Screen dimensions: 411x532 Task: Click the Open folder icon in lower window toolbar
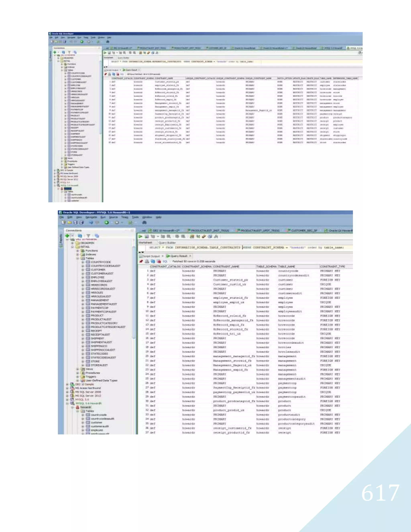[x=70, y=223]
